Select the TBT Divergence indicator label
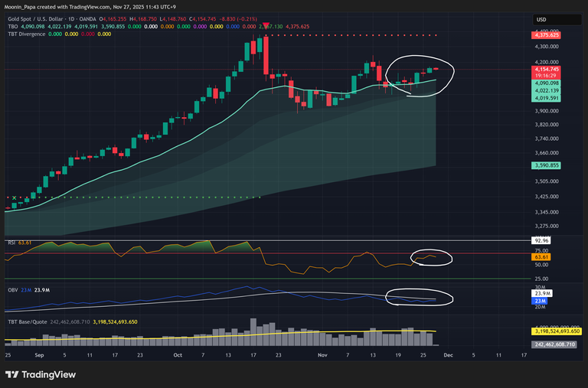This screenshot has width=588, height=388. (x=25, y=34)
